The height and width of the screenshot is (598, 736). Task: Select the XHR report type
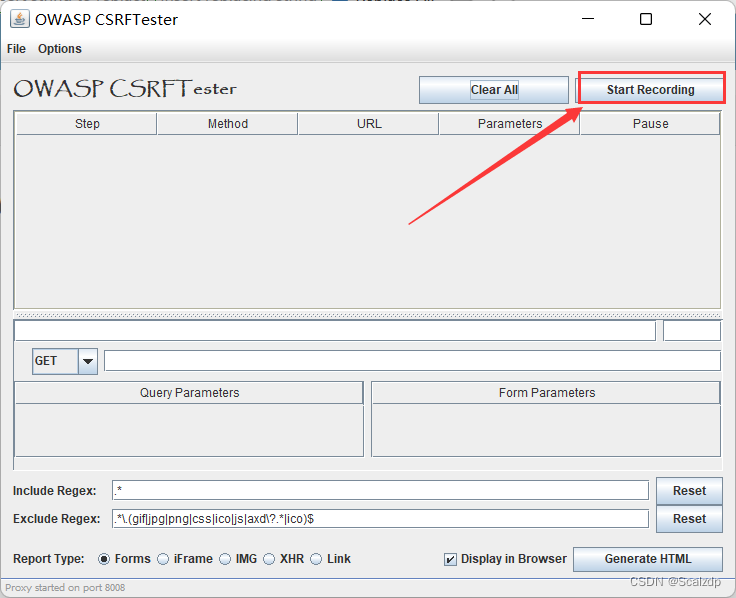pyautogui.click(x=269, y=559)
